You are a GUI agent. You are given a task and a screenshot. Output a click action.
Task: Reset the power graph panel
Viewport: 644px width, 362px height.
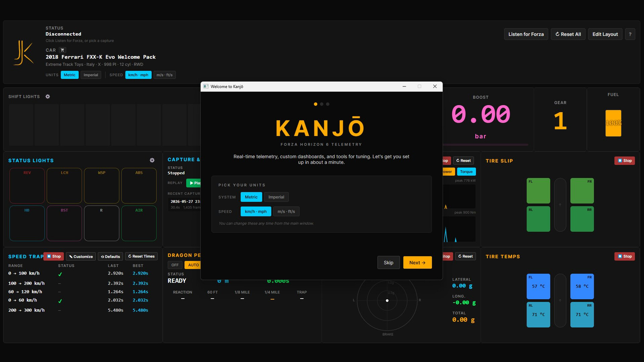[464, 161]
